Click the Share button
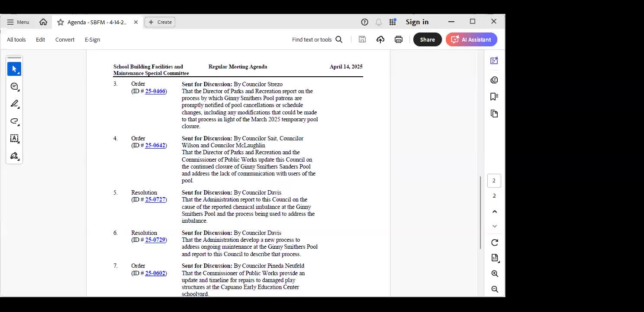The width and height of the screenshot is (644, 312). click(427, 39)
